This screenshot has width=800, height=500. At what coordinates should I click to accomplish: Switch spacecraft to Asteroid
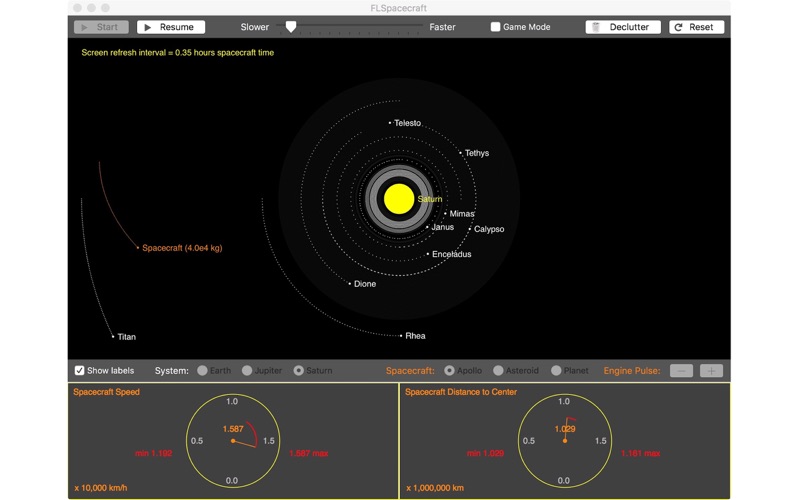pos(498,371)
